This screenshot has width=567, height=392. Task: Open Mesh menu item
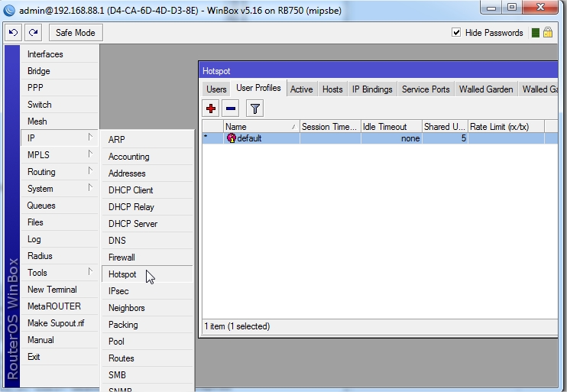tap(60, 121)
